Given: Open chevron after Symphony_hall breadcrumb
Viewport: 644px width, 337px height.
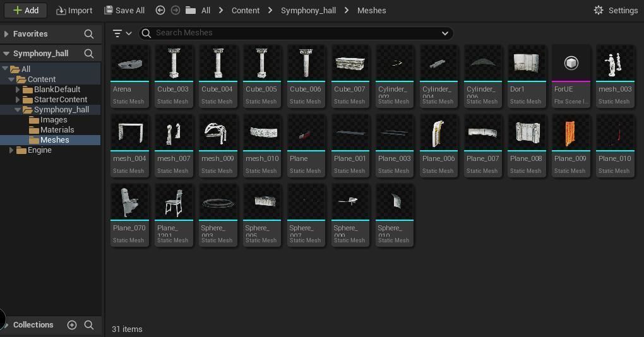Looking at the screenshot, I should [347, 10].
